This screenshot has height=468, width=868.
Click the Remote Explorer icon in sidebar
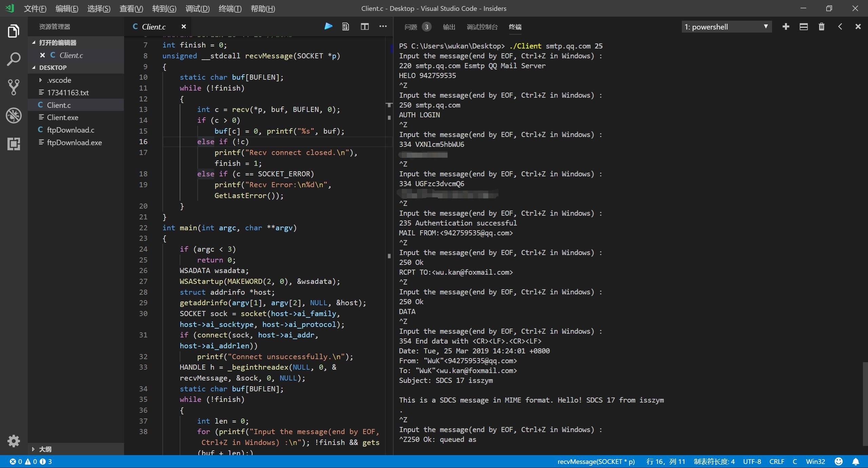(13, 143)
